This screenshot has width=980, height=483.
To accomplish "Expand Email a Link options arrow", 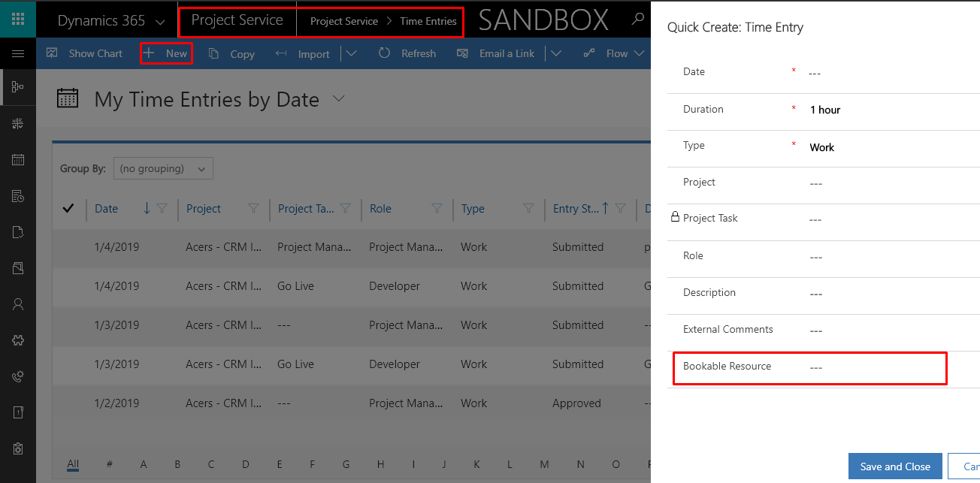I will (x=556, y=53).
